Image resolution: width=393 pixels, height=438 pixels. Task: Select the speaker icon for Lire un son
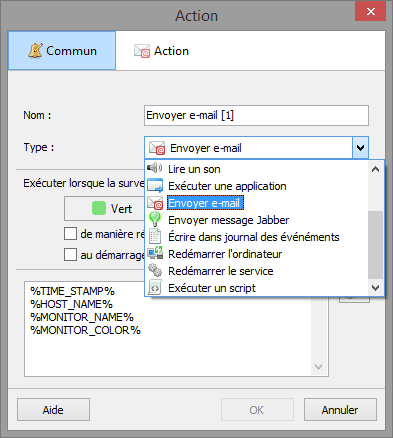click(155, 168)
